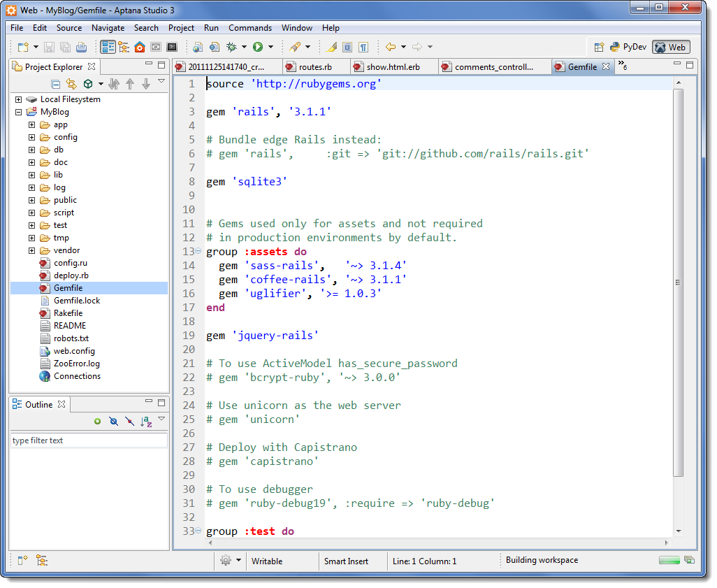Open the Run button dropdown arrow
The image size is (717, 588).
click(270, 48)
